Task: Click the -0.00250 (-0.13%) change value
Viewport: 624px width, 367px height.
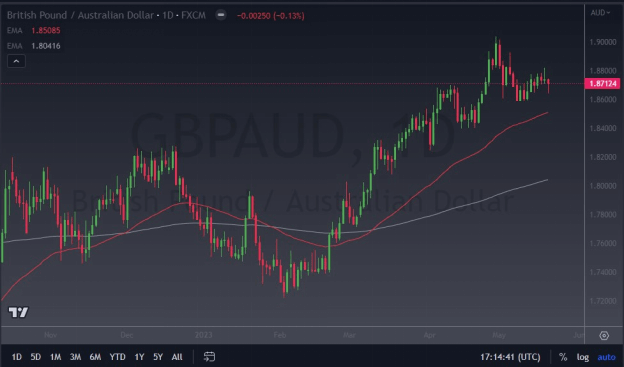Action: click(x=271, y=16)
